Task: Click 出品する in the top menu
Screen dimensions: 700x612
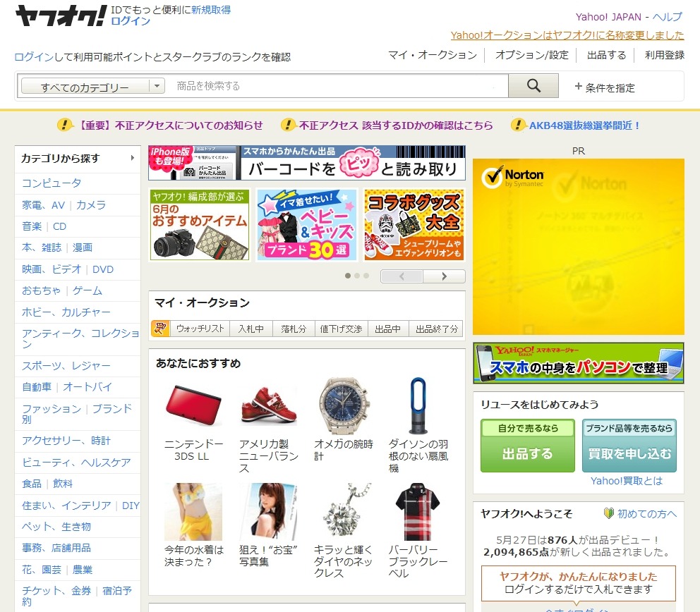Action: point(606,55)
